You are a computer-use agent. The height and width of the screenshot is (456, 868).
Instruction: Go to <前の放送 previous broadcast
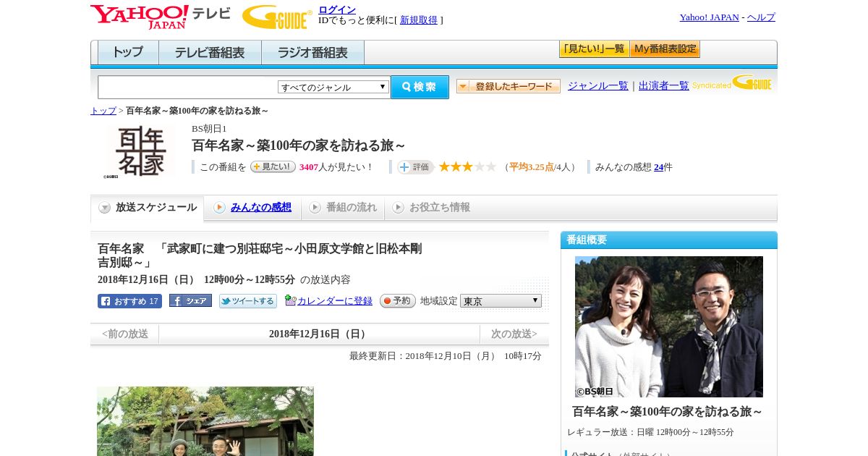tap(125, 334)
